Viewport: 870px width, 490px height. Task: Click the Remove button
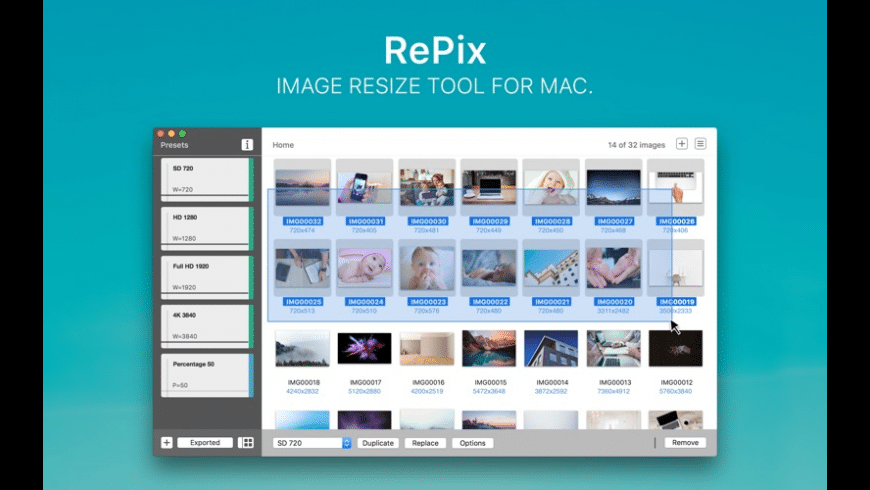coord(685,442)
